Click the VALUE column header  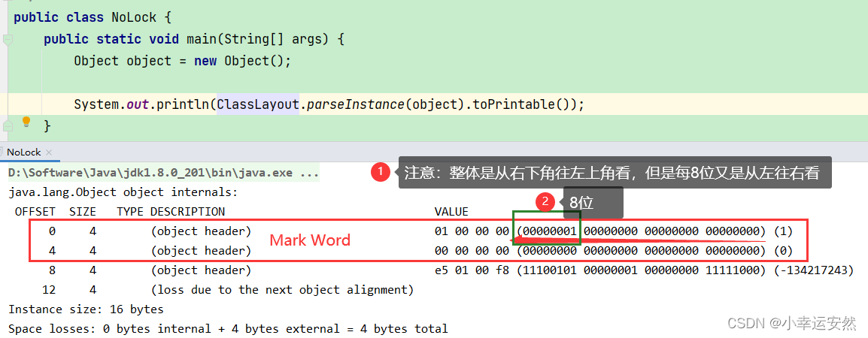(451, 211)
